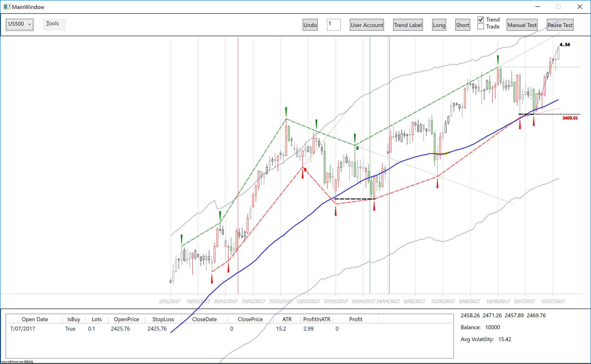
Task: Click the StopLoss column header
Action: (163, 319)
